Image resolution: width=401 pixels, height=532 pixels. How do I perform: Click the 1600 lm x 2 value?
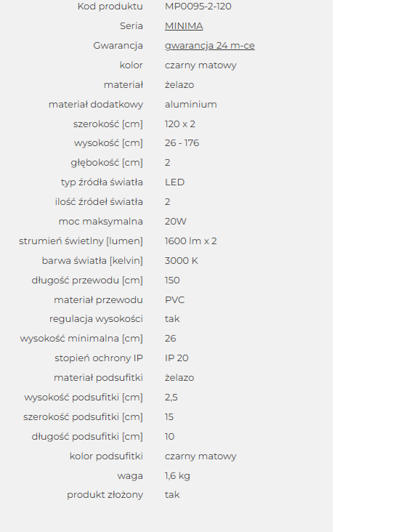click(190, 241)
